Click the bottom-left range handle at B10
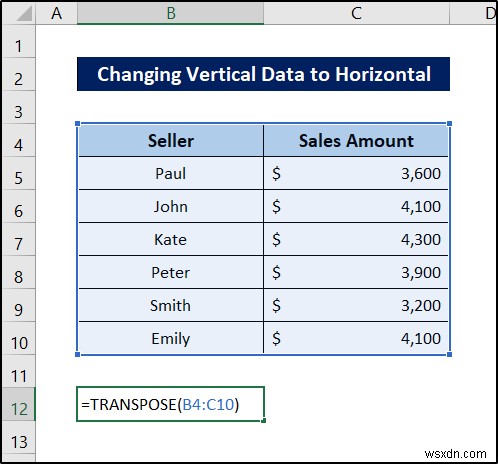Viewport: 498px width, 464px height. [x=78, y=354]
